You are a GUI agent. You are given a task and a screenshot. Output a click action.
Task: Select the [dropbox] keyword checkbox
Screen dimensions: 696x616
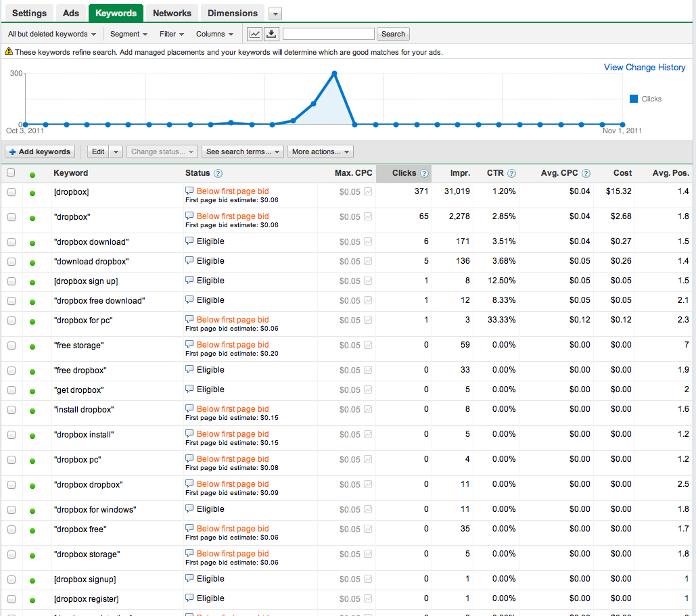point(11,192)
